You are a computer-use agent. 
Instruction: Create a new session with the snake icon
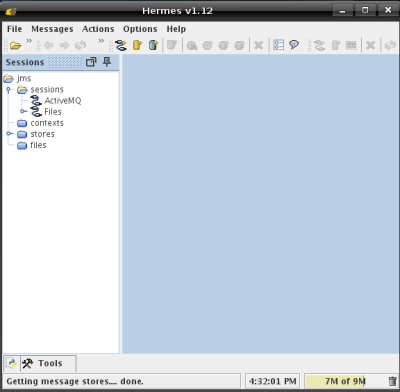121,45
